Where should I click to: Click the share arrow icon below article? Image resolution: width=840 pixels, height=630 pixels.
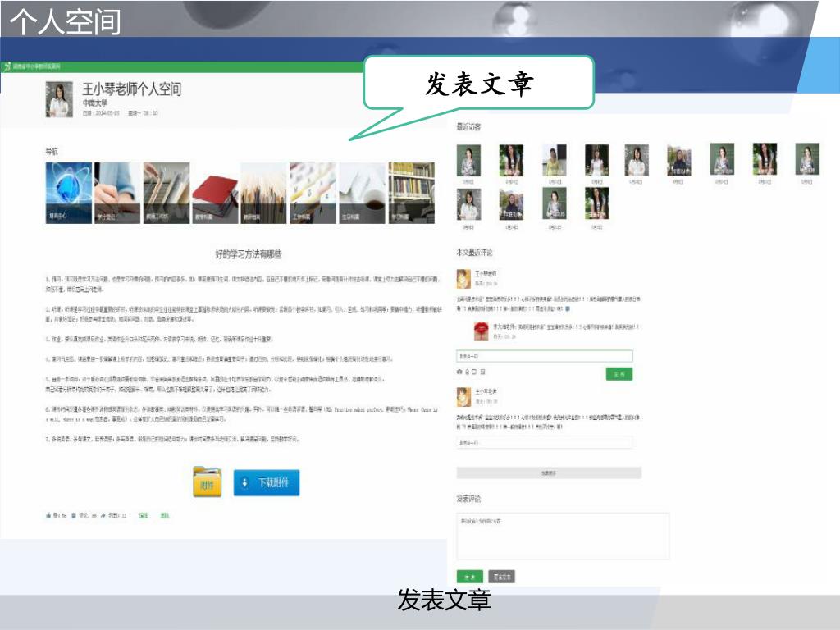click(103, 515)
